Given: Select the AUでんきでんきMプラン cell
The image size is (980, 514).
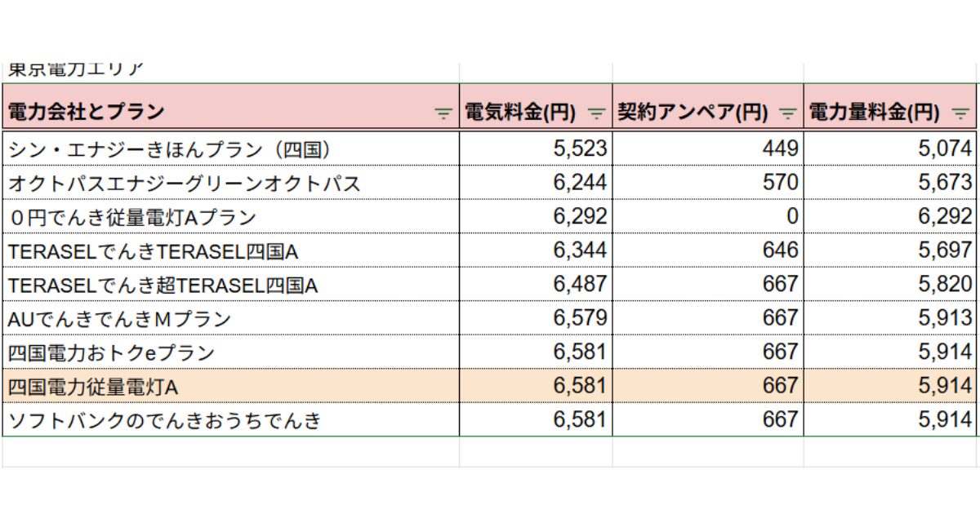Looking at the screenshot, I should point(230,318).
